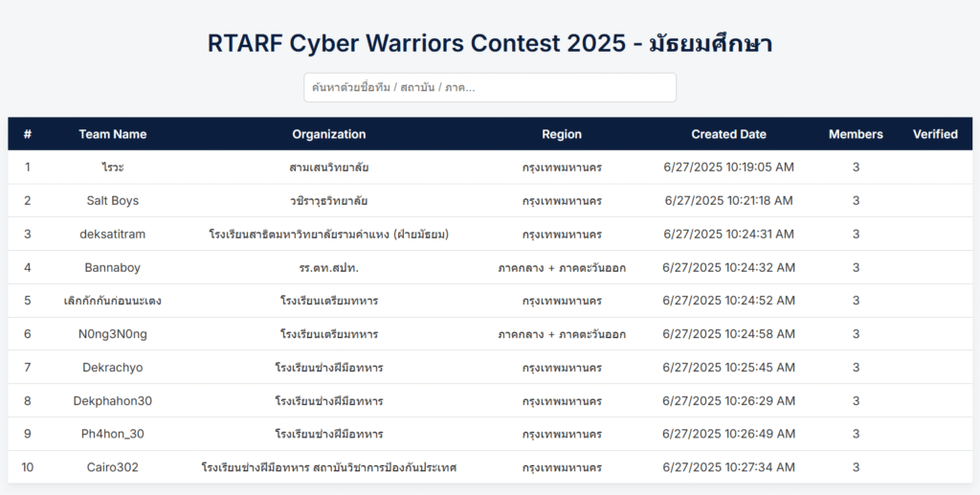Sort by the Region column header
The image size is (980, 495).
561,134
